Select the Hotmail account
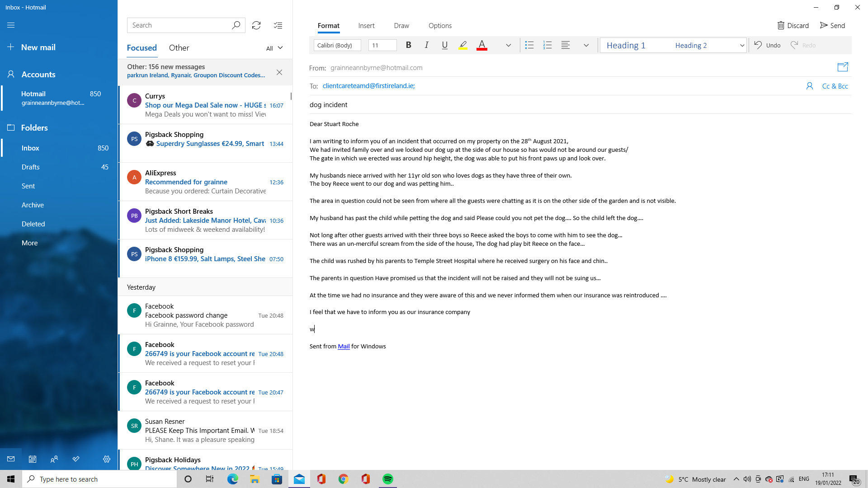Image resolution: width=868 pixels, height=488 pixels. (x=59, y=98)
